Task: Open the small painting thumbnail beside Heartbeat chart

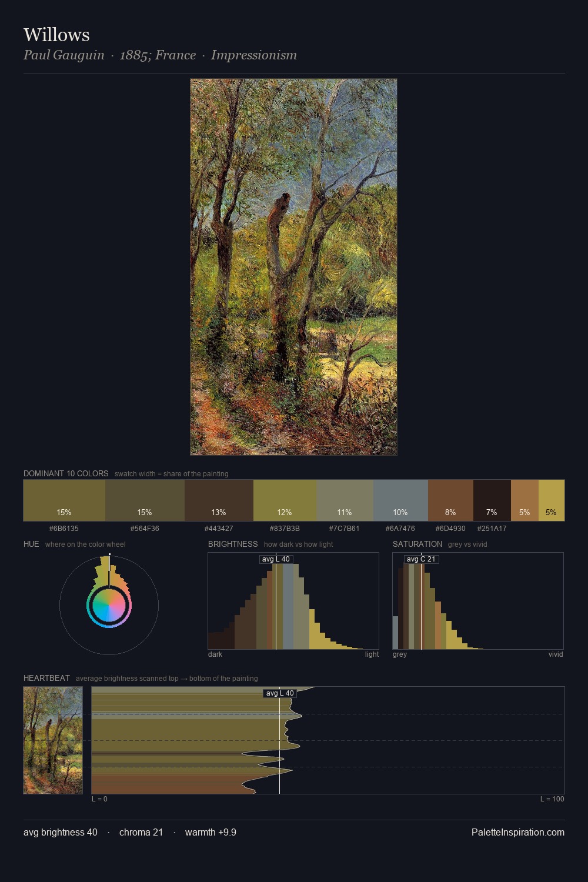Action: tap(53, 740)
